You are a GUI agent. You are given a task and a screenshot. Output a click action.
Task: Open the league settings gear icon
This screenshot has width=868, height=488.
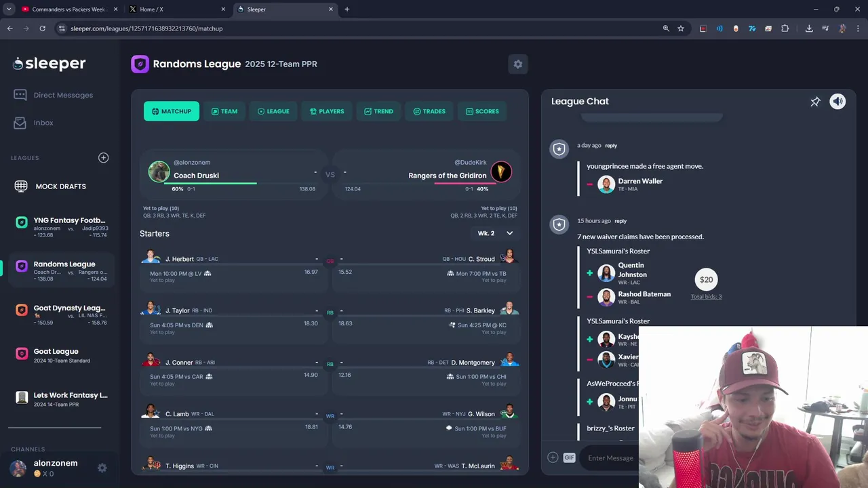click(x=518, y=64)
